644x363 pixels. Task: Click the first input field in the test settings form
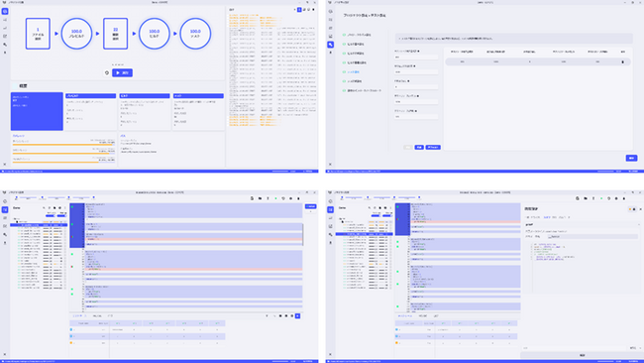pos(416,58)
